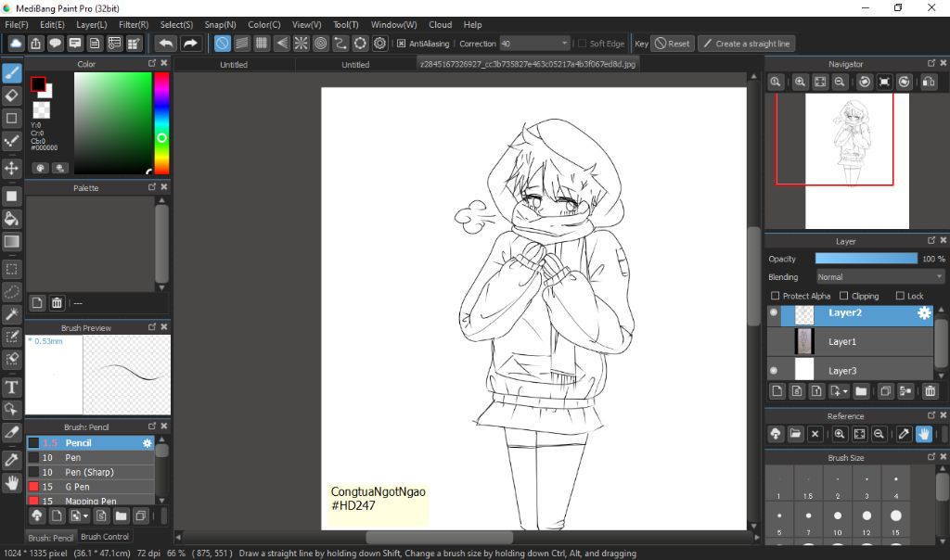Add new folder in Layer panel
Screen dimensions: 950x560
click(861, 391)
